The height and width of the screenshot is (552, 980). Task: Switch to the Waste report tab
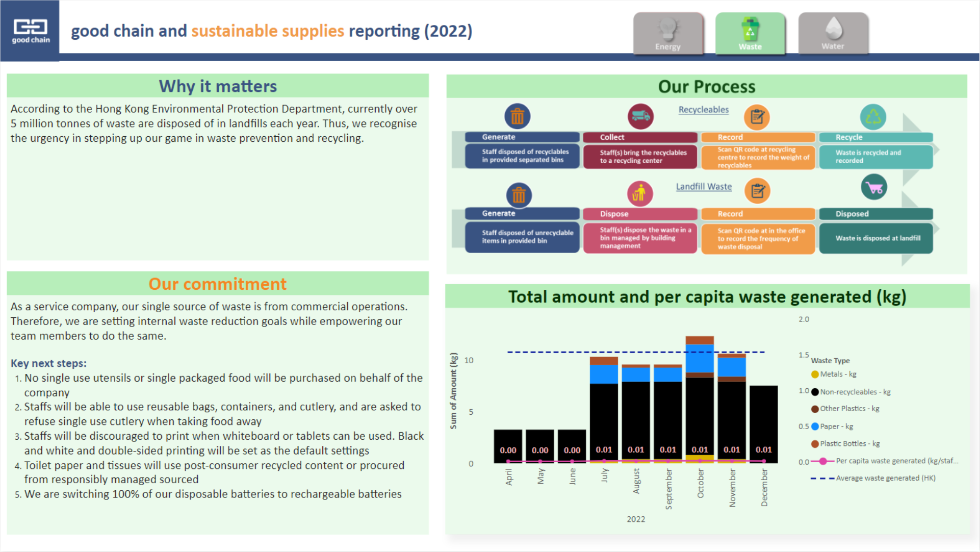(750, 33)
